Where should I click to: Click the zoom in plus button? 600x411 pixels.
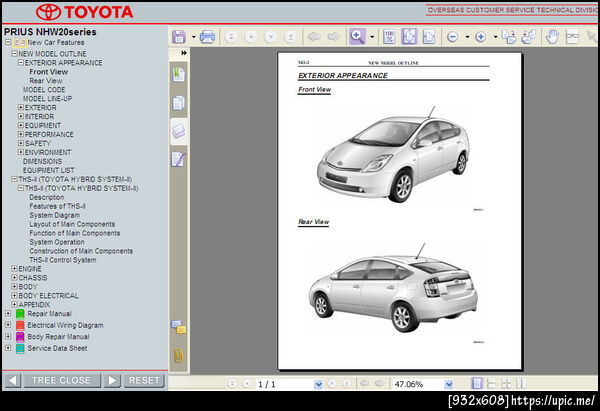pyautogui.click(x=480, y=37)
